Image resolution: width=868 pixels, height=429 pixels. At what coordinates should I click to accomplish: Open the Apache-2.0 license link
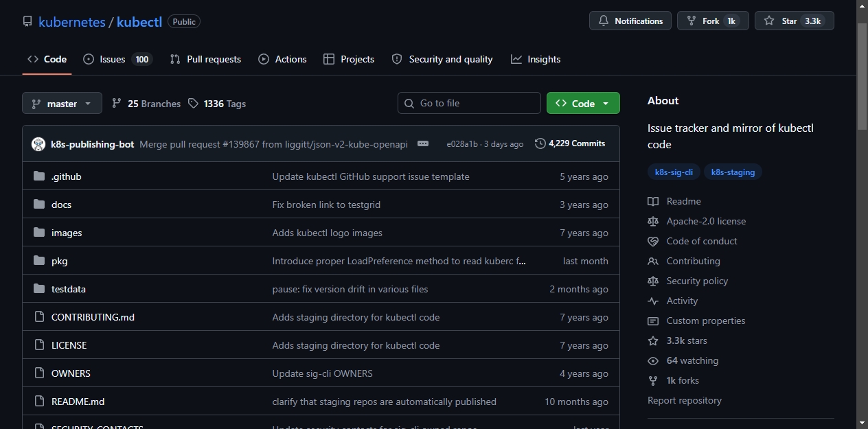coord(696,221)
